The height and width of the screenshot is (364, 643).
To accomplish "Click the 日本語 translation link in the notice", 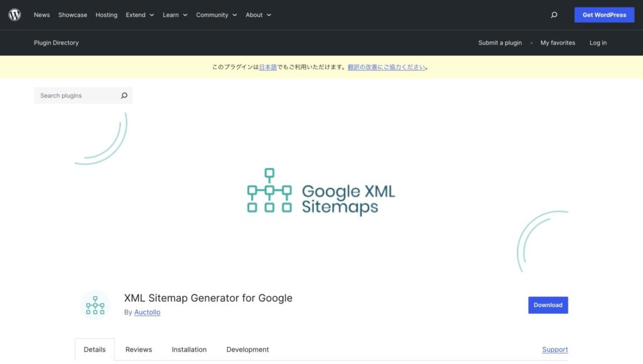I will [269, 67].
